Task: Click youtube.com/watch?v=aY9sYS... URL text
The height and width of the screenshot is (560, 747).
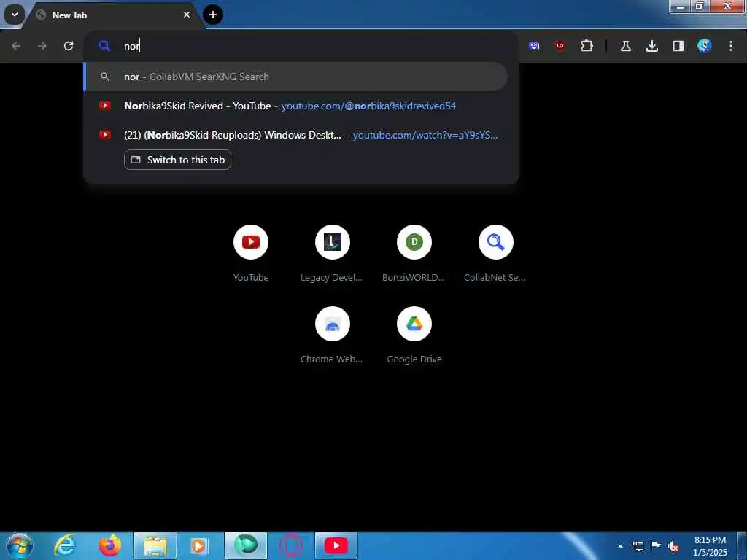Action: (x=425, y=135)
